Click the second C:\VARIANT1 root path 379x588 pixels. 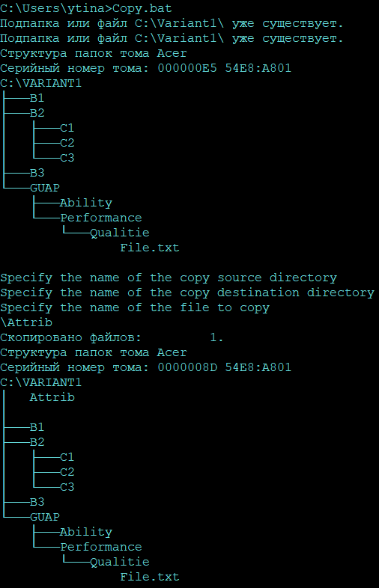41,382
